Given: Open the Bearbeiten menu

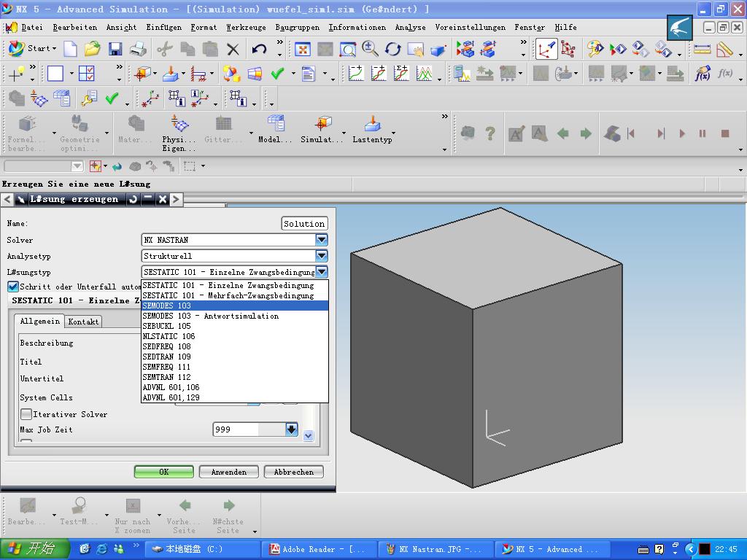Looking at the screenshot, I should pos(75,28).
